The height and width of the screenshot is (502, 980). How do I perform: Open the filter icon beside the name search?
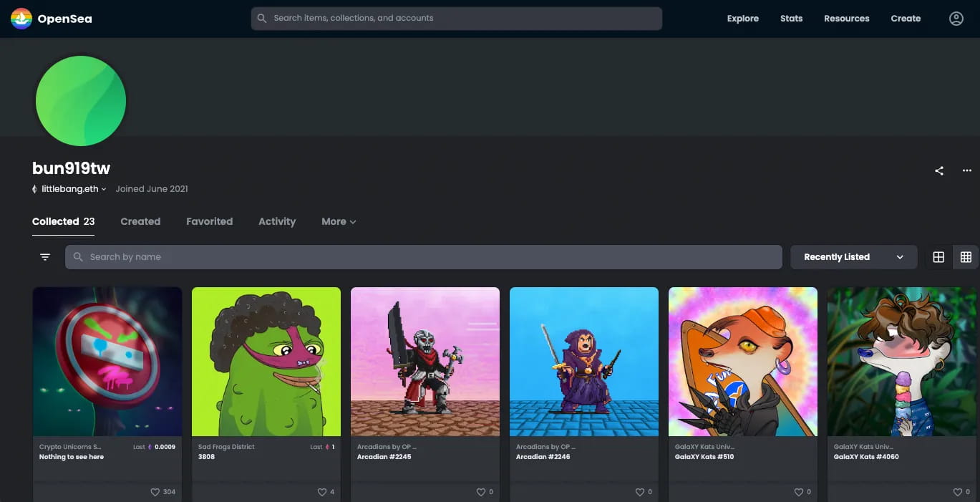point(45,257)
